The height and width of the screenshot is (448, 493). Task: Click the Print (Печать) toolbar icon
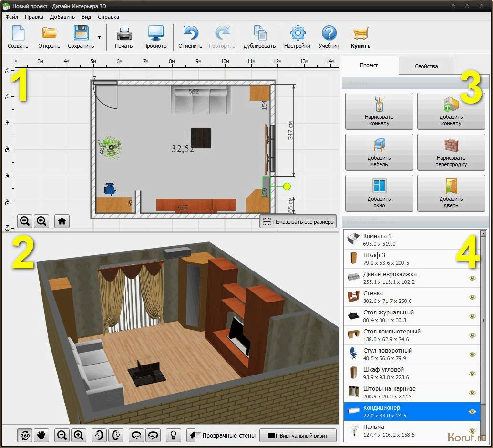pyautogui.click(x=123, y=34)
